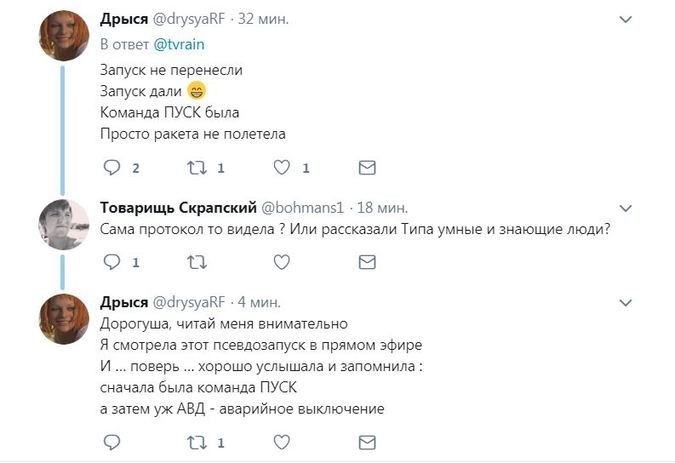The height and width of the screenshot is (463, 675).
Task: Open Товарищ Скрапский's profile name
Action: [178, 208]
